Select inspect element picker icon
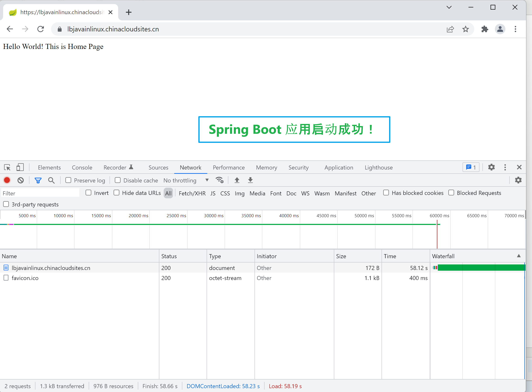Screen dimensions: 532x392 tap(7, 167)
